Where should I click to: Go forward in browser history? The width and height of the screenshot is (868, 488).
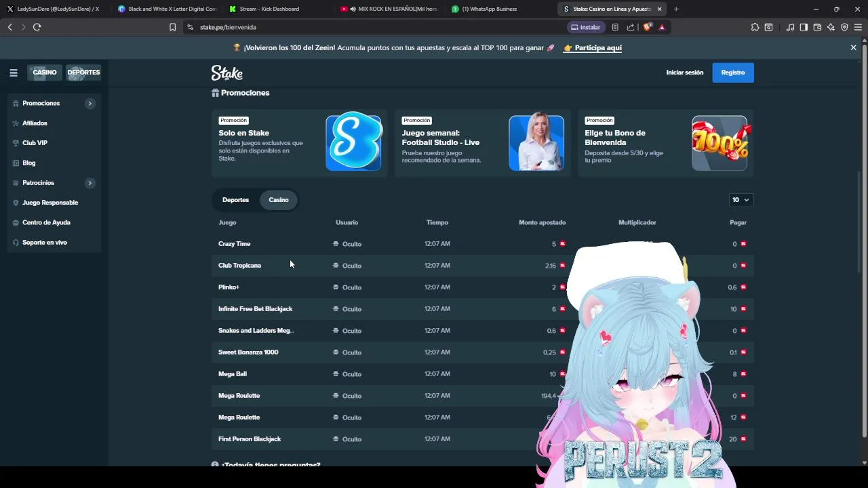coord(23,27)
